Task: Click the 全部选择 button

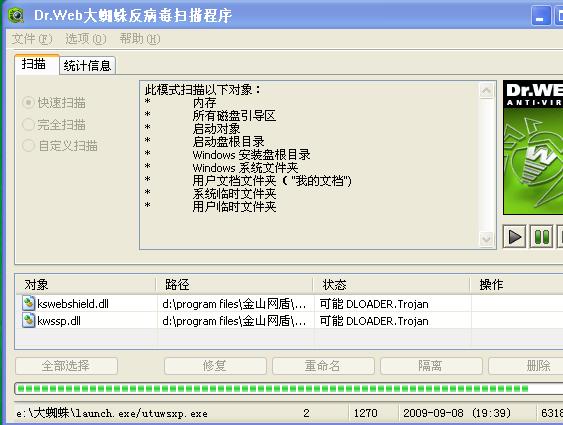Action: tap(66, 366)
